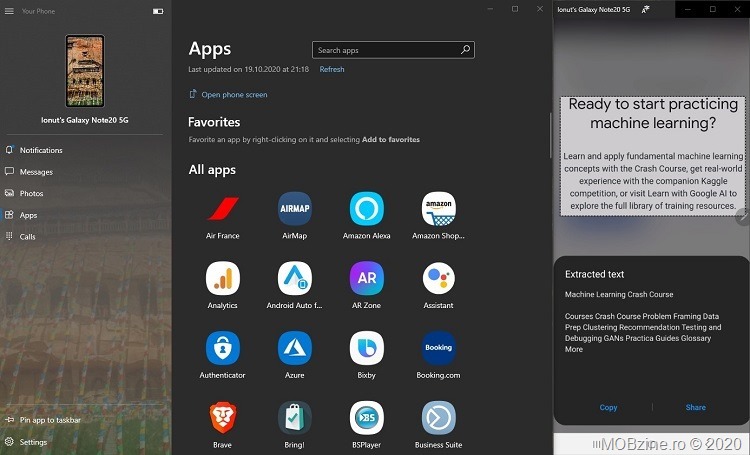Click Open phone screen link
750x455 pixels.
234,95
